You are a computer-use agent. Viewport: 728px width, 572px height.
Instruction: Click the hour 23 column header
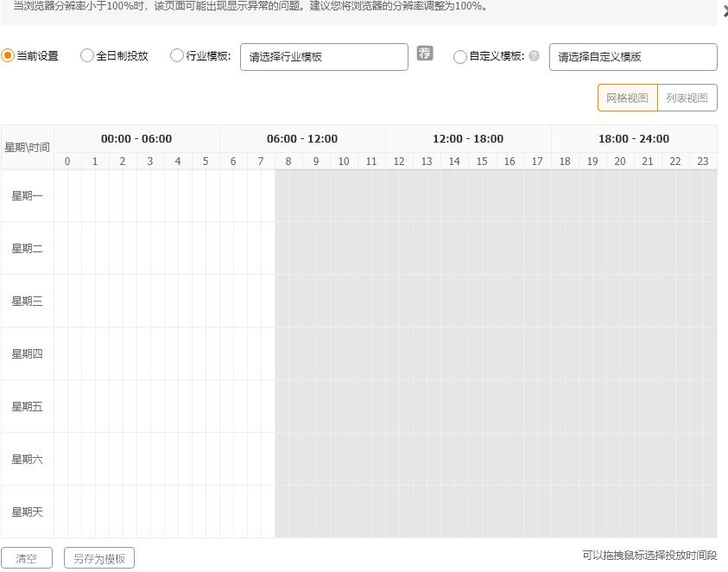[x=703, y=161]
